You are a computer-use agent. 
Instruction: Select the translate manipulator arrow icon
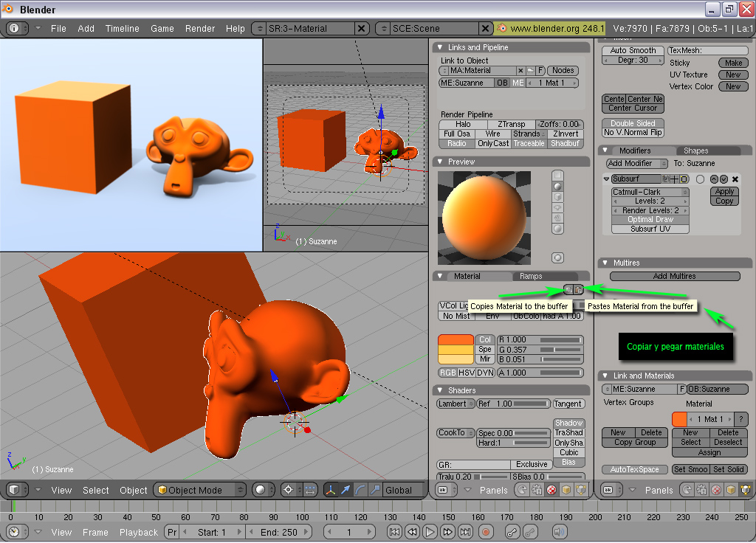pos(346,490)
